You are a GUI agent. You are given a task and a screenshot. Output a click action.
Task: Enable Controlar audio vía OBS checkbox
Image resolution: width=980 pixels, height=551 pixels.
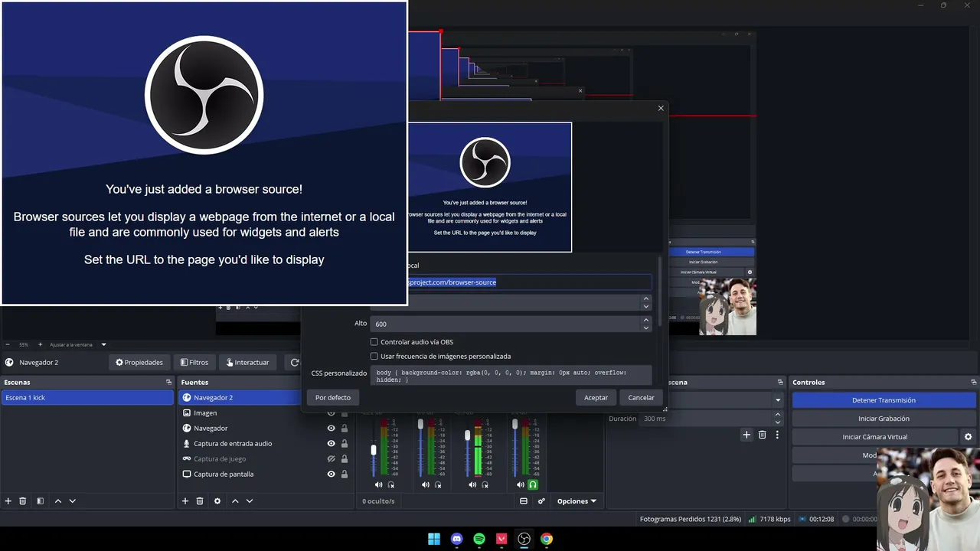point(374,342)
